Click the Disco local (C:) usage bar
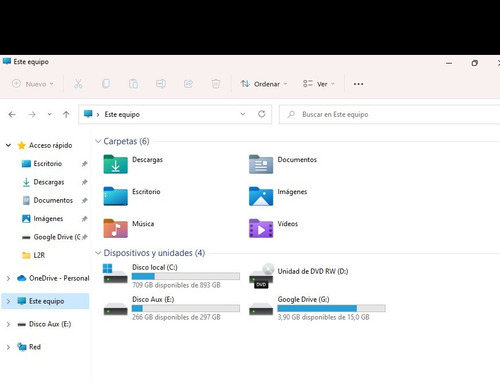The width and height of the screenshot is (500, 383). [x=186, y=276]
